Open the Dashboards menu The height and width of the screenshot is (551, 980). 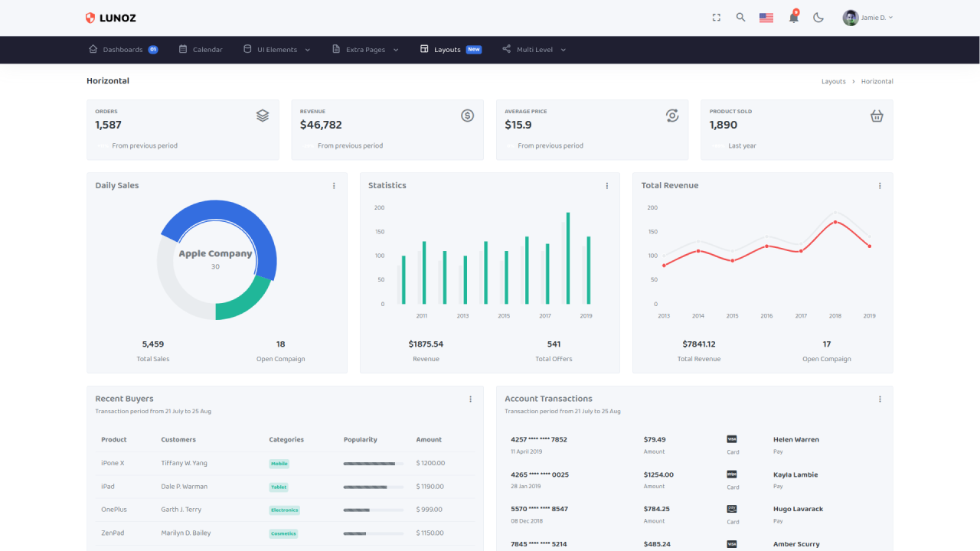click(x=123, y=49)
